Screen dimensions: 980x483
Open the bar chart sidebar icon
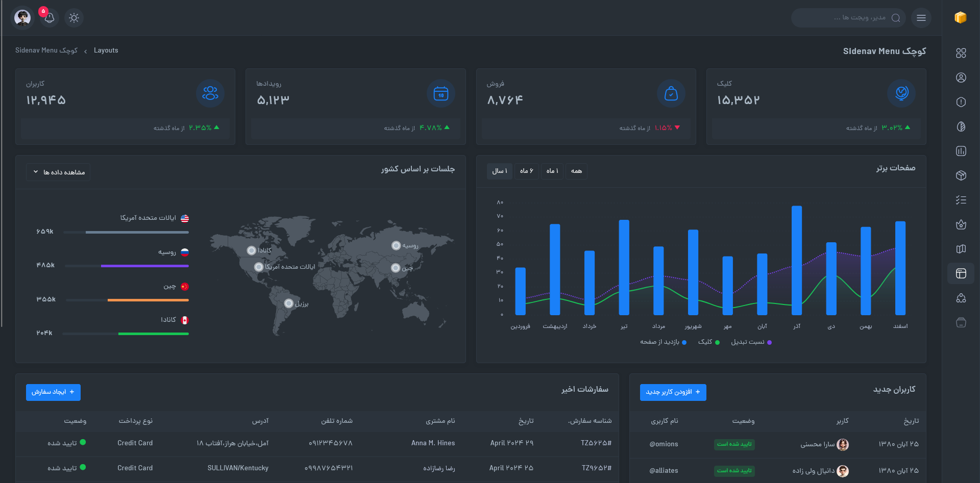(961, 151)
